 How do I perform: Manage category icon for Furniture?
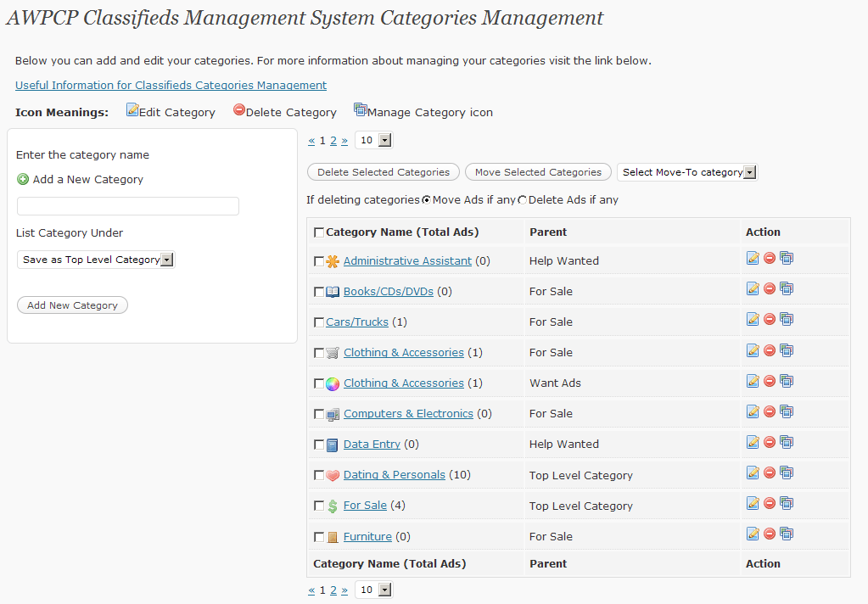click(x=787, y=534)
